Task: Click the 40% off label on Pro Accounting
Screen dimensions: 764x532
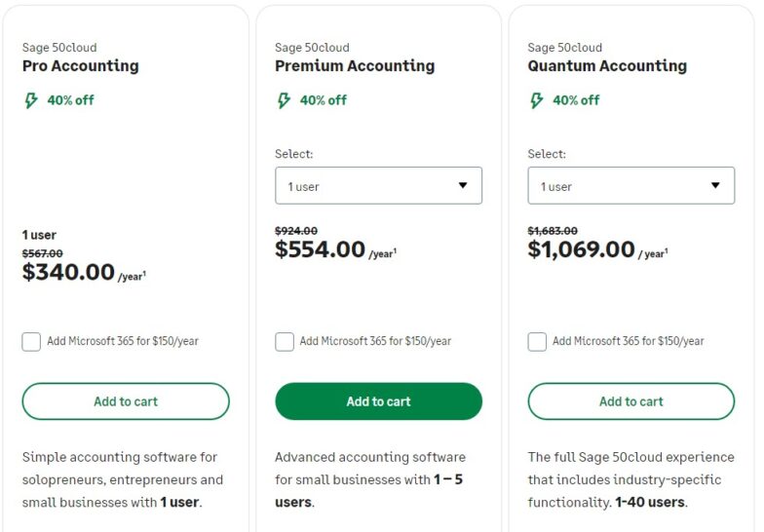Action: [71, 100]
